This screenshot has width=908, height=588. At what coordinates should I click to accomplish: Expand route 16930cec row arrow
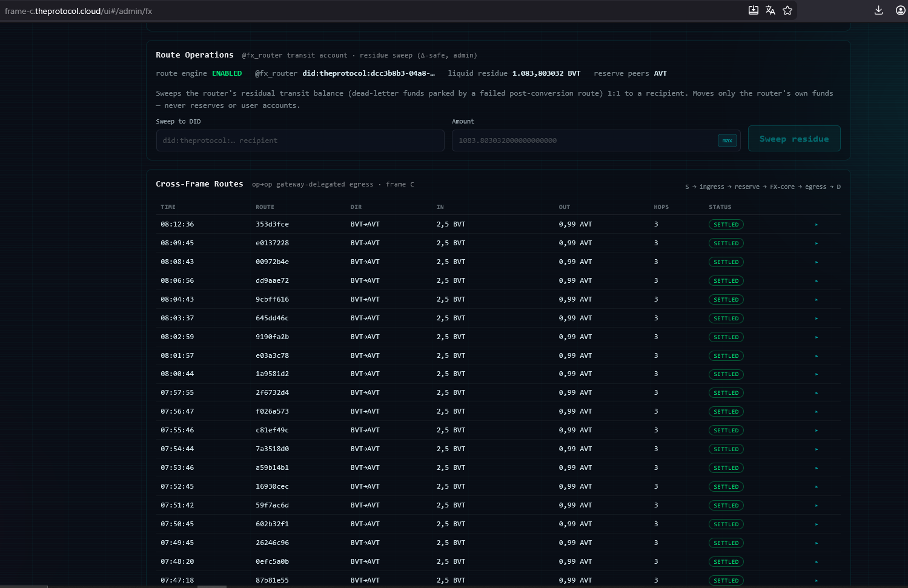tap(817, 487)
